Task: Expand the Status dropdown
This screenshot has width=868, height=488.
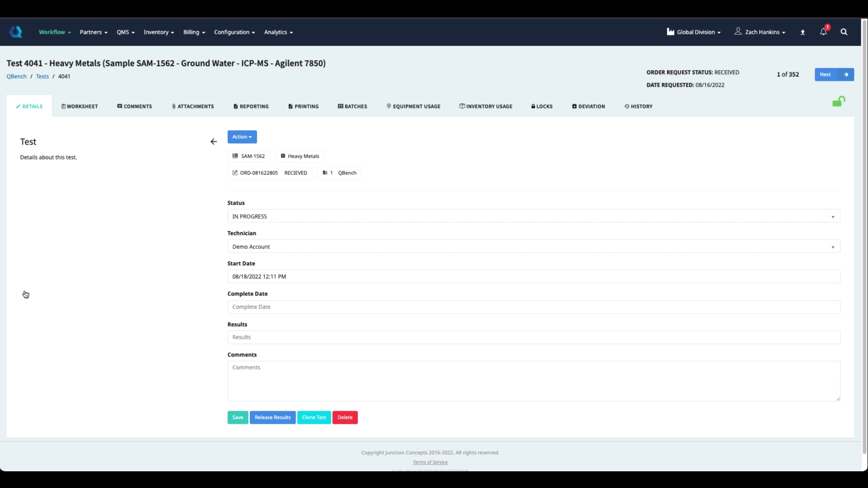Action: [x=533, y=216]
